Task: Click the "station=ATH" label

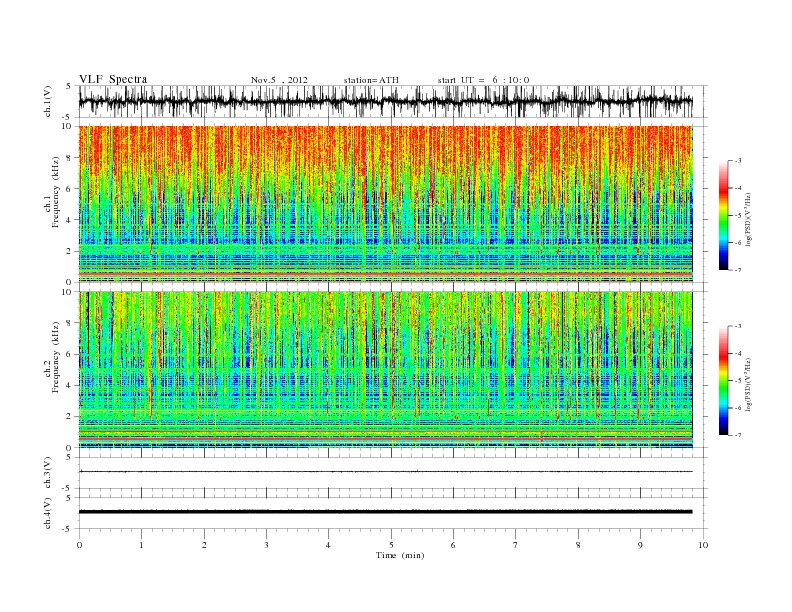Action: [371, 80]
